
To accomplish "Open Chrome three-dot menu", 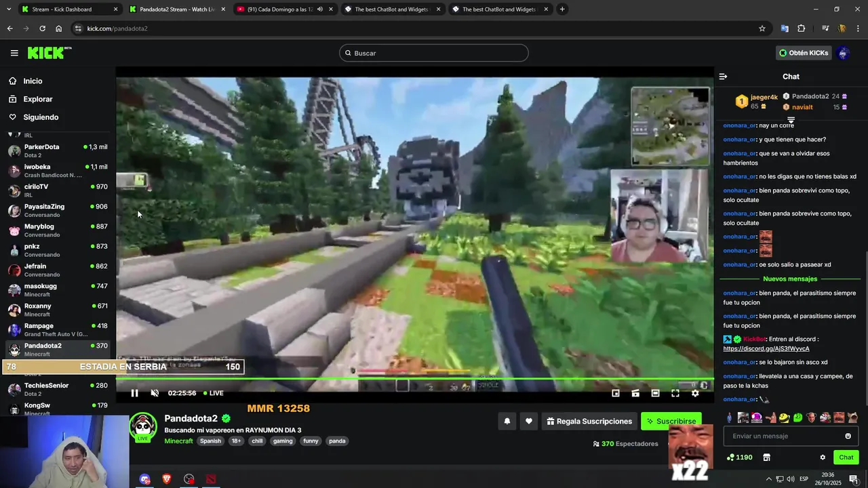I will click(x=859, y=28).
